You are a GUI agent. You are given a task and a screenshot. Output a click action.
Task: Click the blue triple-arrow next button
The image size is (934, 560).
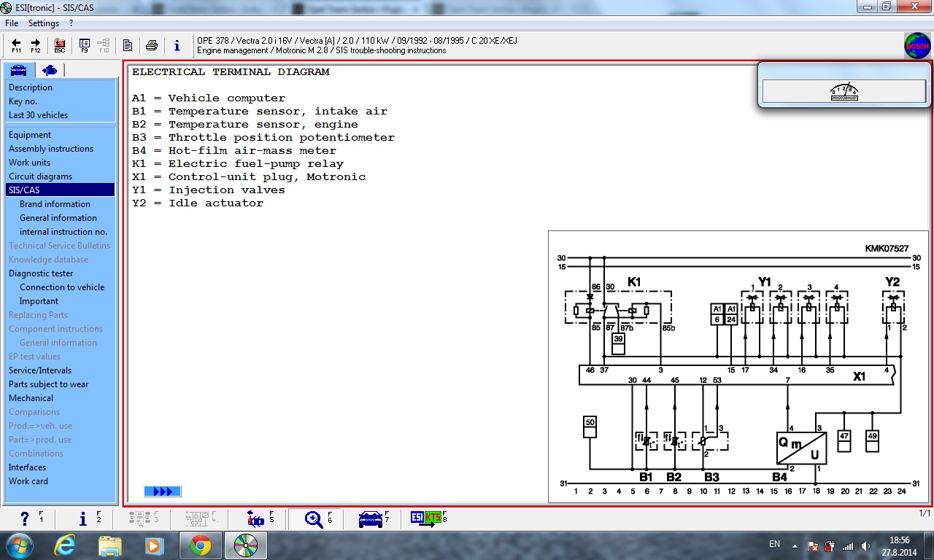click(x=162, y=491)
